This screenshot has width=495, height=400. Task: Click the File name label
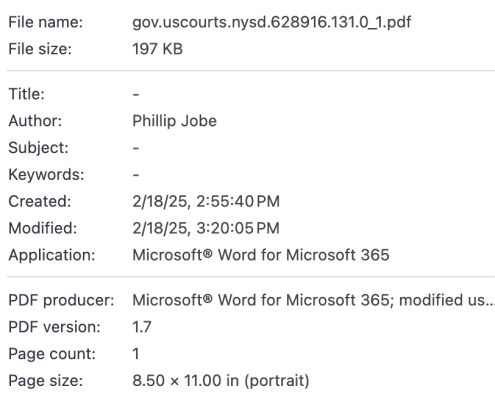tap(45, 22)
